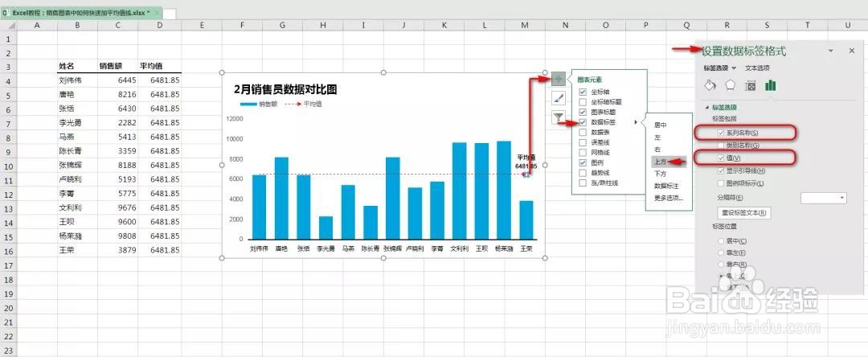Select the 靠左 label position radio

720,253
